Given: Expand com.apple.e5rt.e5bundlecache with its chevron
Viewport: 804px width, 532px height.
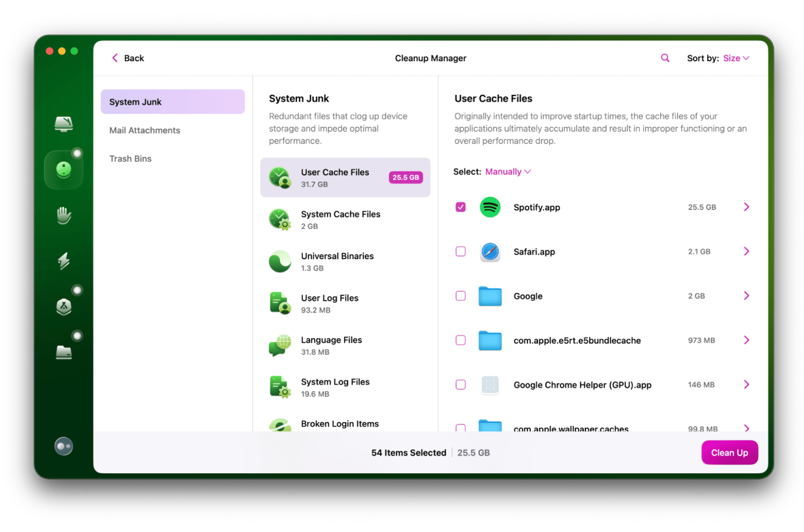Looking at the screenshot, I should pyautogui.click(x=746, y=340).
